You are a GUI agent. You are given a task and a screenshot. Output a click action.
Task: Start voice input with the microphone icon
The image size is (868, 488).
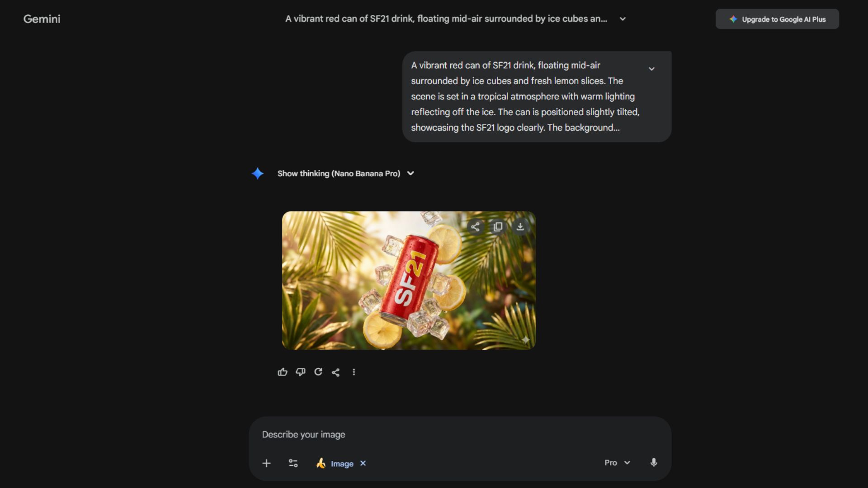coord(654,463)
